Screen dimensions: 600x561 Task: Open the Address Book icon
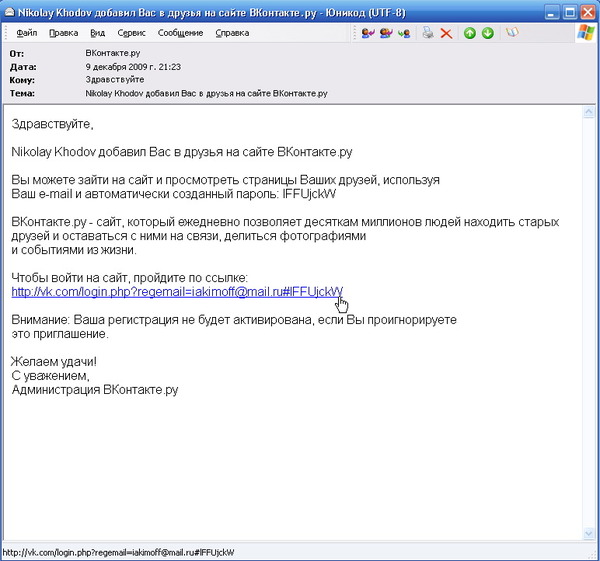pyautogui.click(x=512, y=33)
